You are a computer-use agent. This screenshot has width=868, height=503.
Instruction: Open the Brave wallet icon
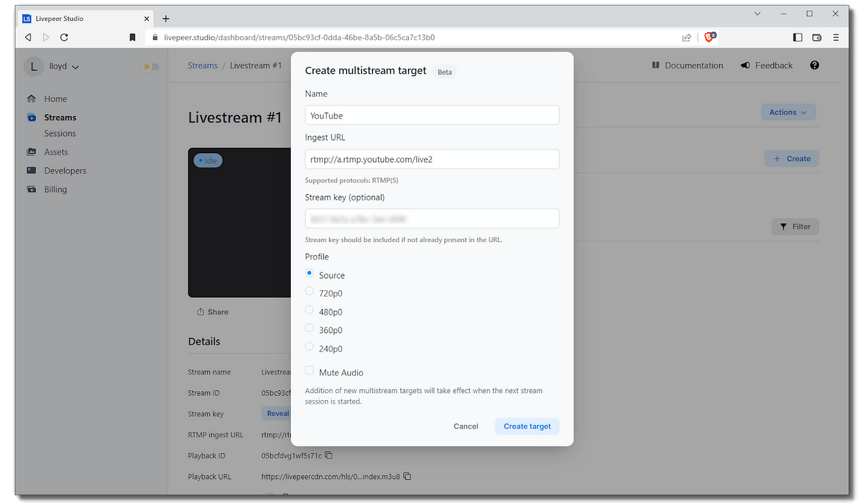817,37
